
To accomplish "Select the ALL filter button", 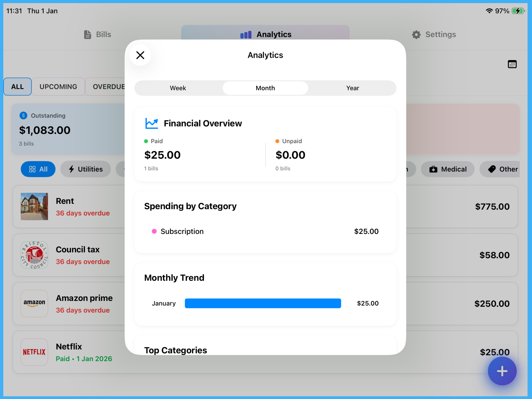I will click(18, 87).
